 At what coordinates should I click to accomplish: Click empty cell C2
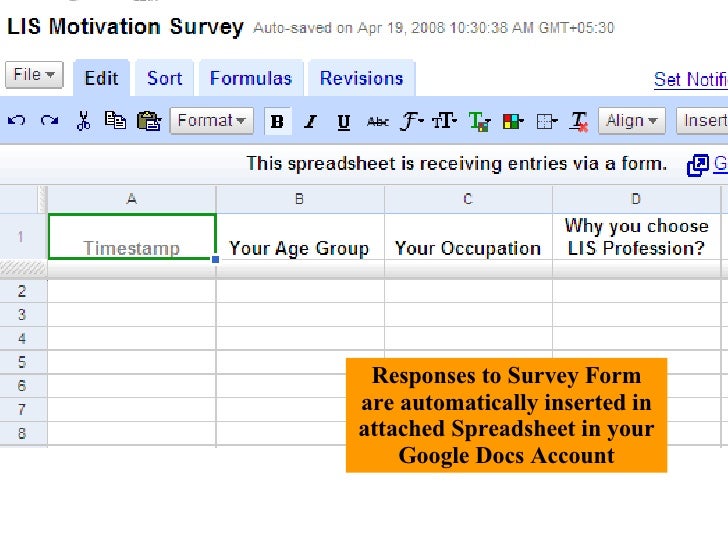pyautogui.click(x=468, y=292)
